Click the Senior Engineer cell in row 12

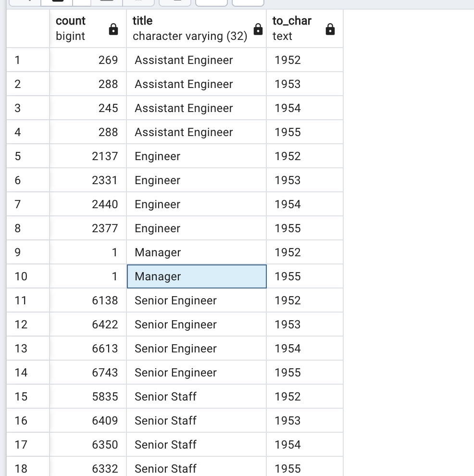pyautogui.click(x=196, y=324)
